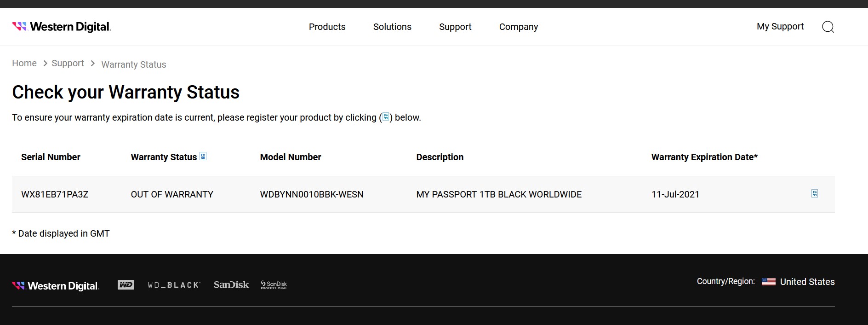Click the Western Digital footer logo
Screen dimensions: 868x325
[56, 286]
